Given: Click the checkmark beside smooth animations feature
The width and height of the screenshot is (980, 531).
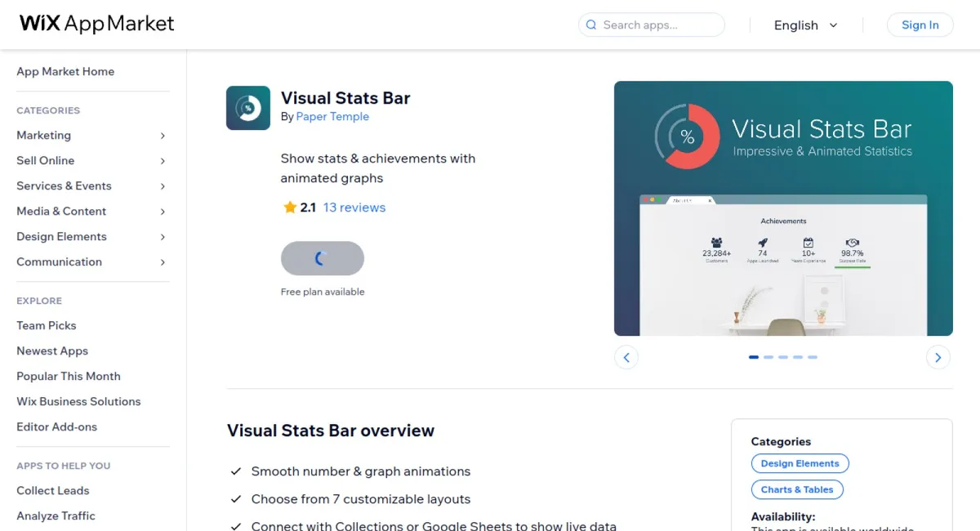Looking at the screenshot, I should point(236,471).
